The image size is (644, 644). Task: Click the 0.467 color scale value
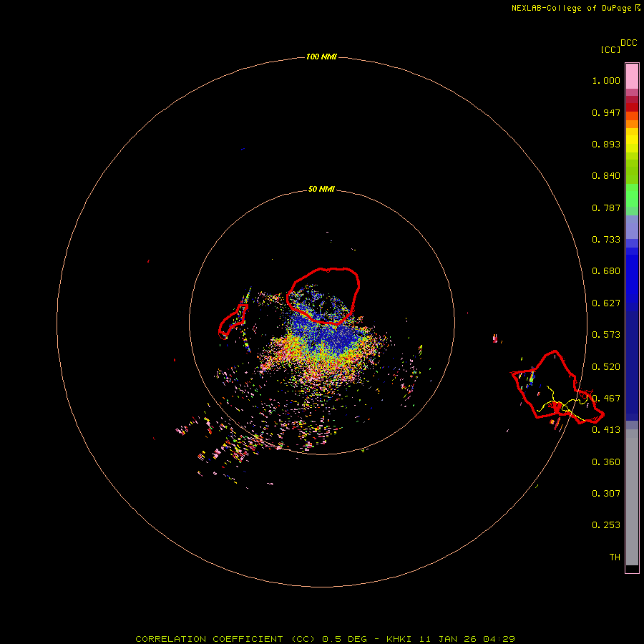[606, 399]
